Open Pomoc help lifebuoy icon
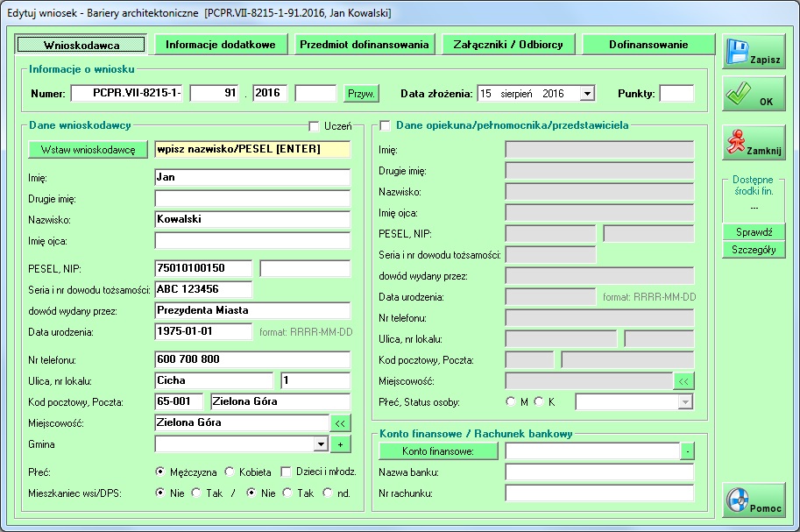The image size is (800, 532). pos(737,500)
